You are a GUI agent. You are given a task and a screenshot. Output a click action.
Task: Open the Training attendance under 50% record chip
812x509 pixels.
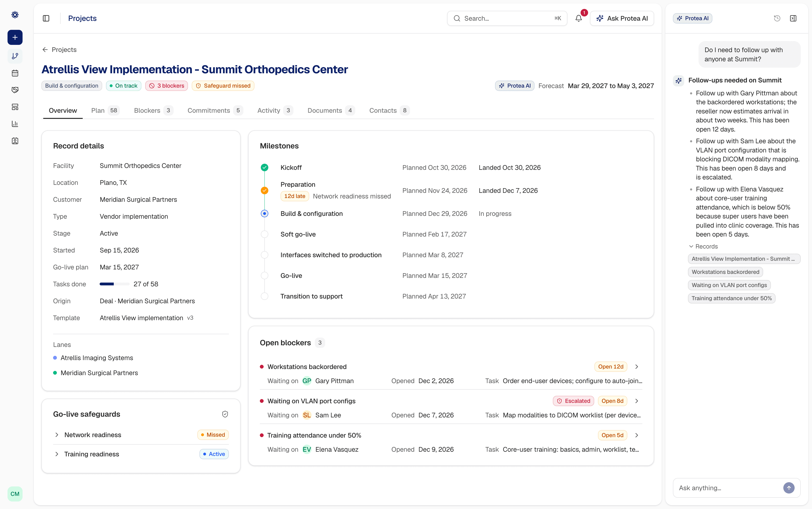[x=732, y=298]
